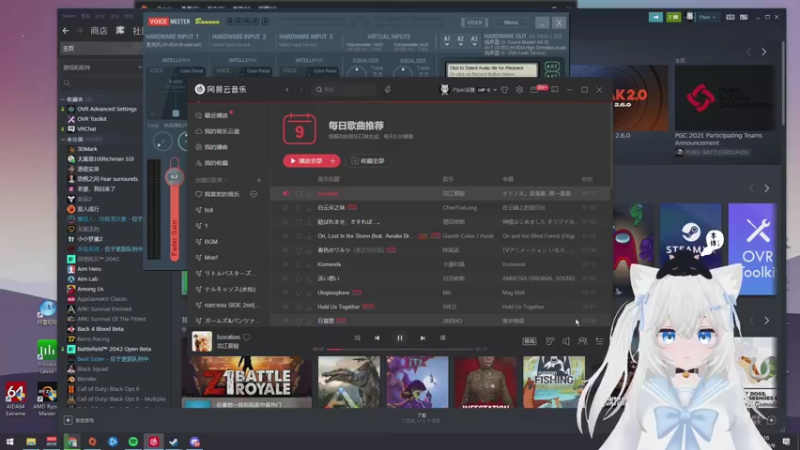The width and height of the screenshot is (800, 450).
Task: Open NetEase settings gear icon
Action: (519, 90)
